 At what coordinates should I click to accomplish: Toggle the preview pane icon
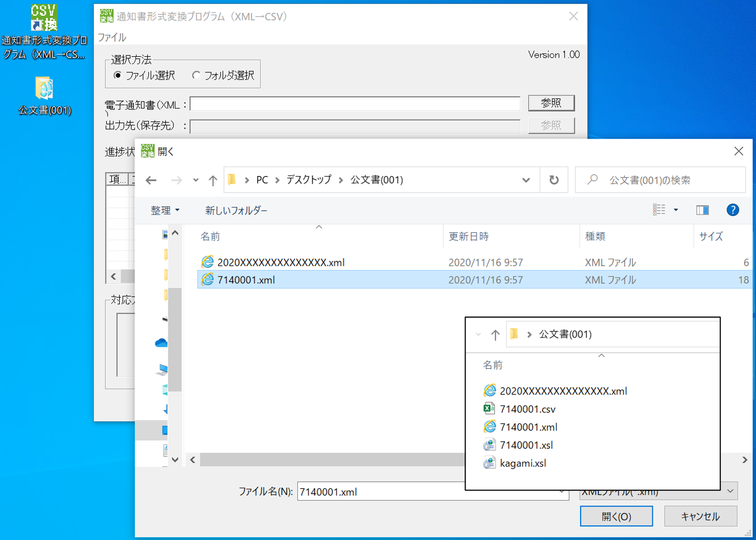(x=702, y=210)
